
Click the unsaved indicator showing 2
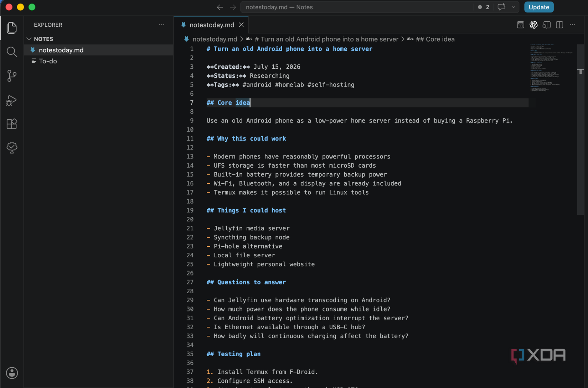[x=484, y=7]
